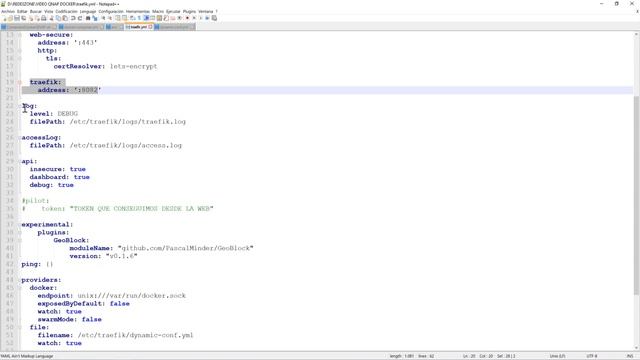The height and width of the screenshot is (360, 640).
Task: Toggle synchronized vertical scrolling
Action: pos(118,18)
